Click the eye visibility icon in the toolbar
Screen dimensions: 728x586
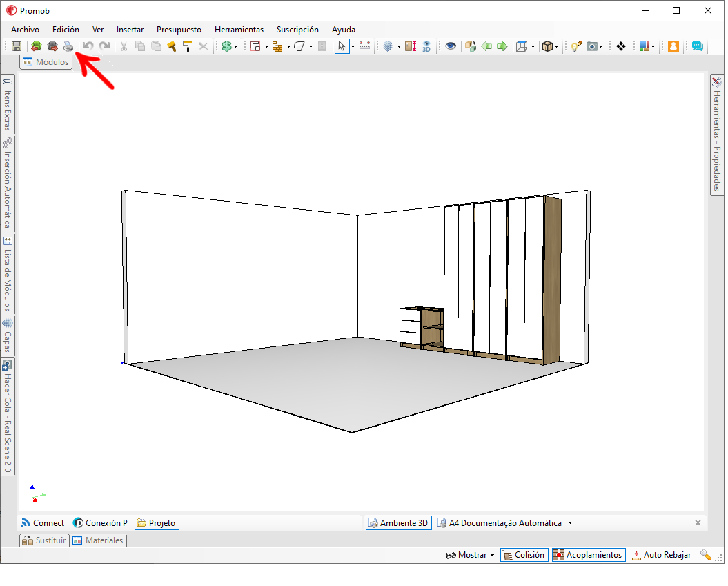[451, 46]
